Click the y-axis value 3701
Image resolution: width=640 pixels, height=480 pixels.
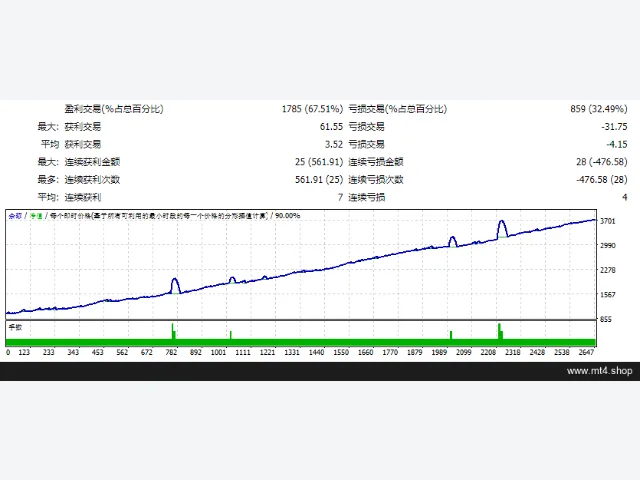click(x=607, y=221)
